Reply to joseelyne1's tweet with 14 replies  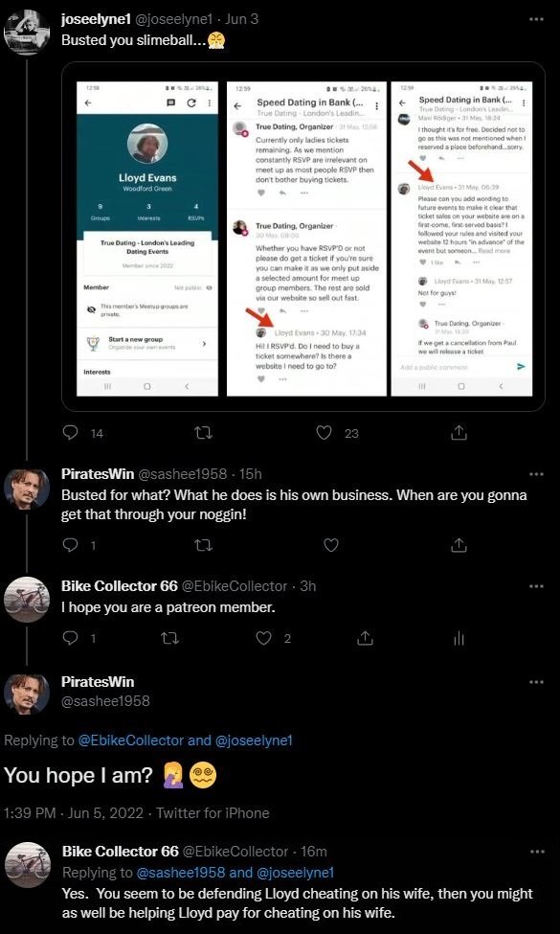point(71,433)
